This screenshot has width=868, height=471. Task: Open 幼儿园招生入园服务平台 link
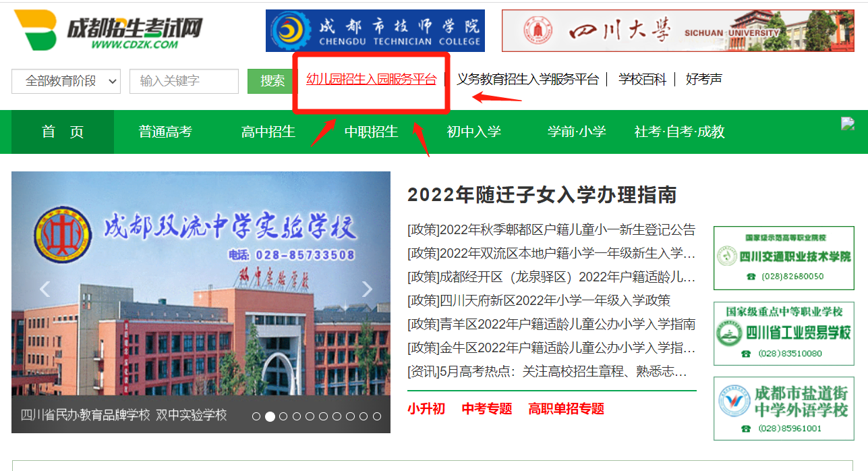coord(371,79)
